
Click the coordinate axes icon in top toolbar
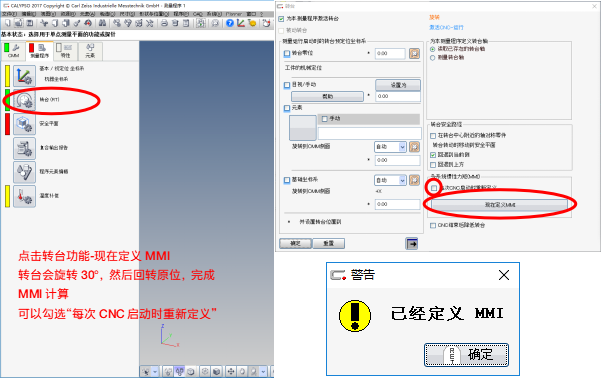coord(241,23)
